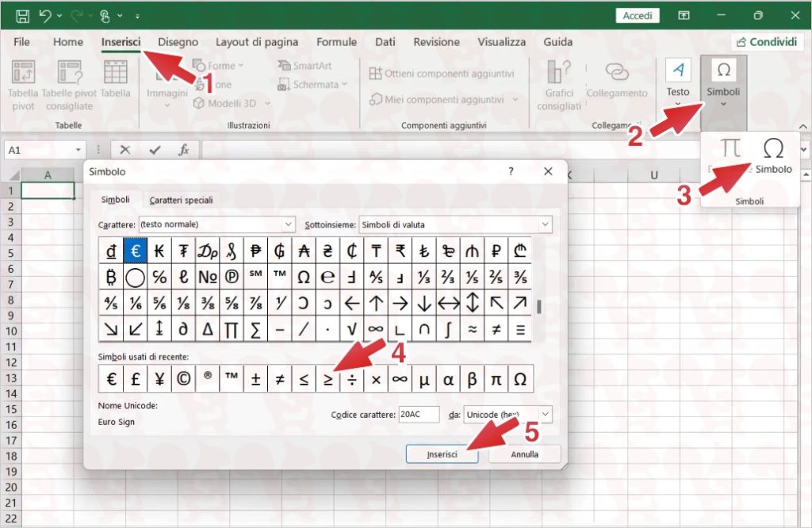Click the Testo ribbon icon
The image size is (812, 528).
(677, 79)
